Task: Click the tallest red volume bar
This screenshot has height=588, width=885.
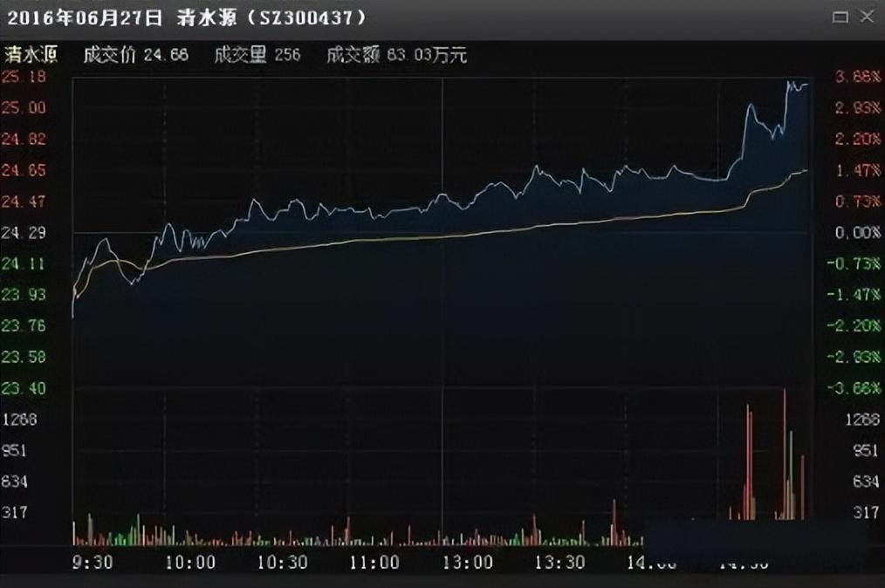Action: 785,455
